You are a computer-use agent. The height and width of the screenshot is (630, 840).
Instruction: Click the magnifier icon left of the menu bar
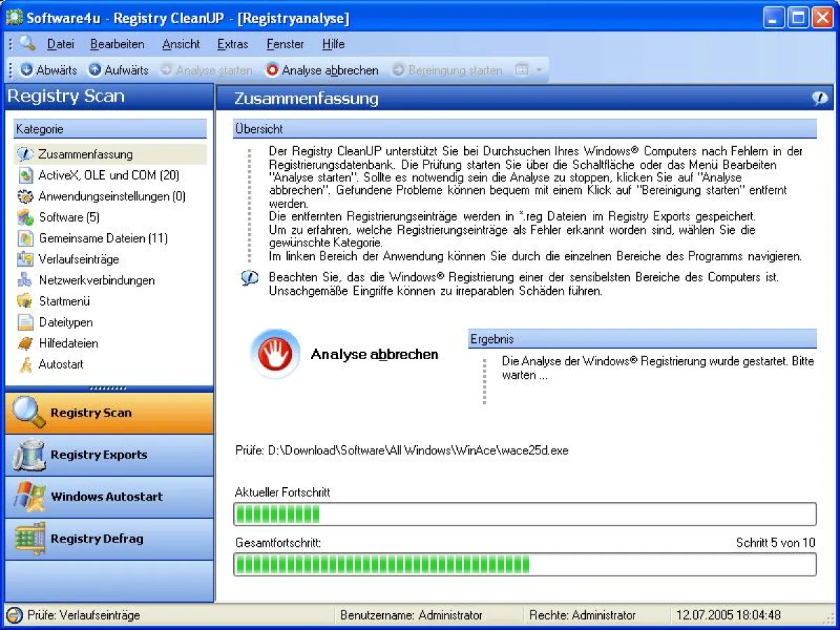click(x=26, y=43)
